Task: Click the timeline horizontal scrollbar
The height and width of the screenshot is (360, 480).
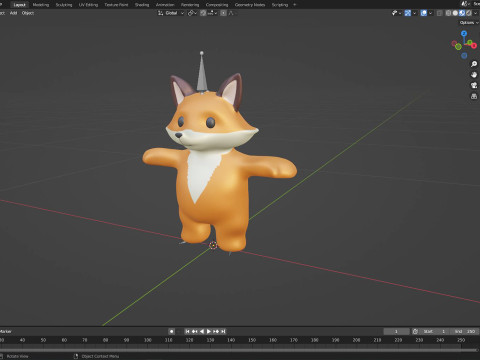Action: coord(238,350)
